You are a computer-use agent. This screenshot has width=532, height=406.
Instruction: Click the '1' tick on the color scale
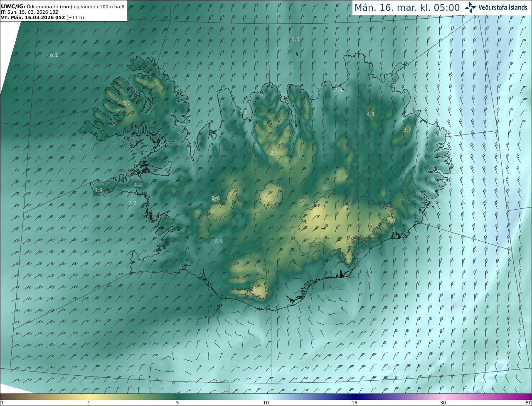(x=89, y=403)
